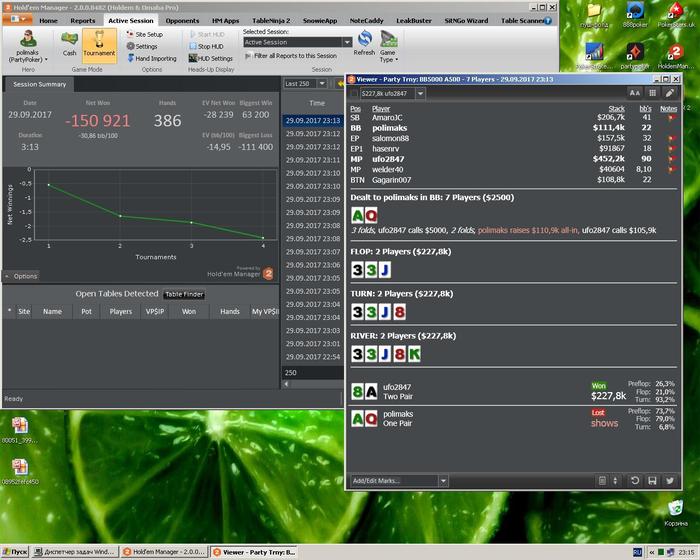Expand Add/Edit Marks dropdown
The image size is (700, 560).
click(443, 481)
